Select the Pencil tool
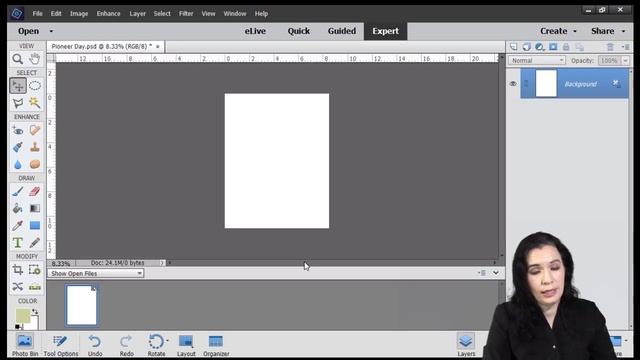This screenshot has height=360, width=640. (35, 242)
